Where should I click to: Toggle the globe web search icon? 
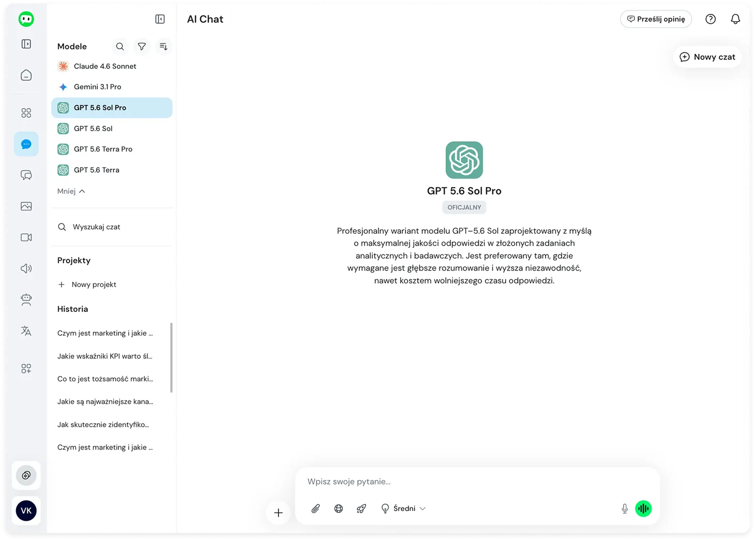(x=339, y=508)
